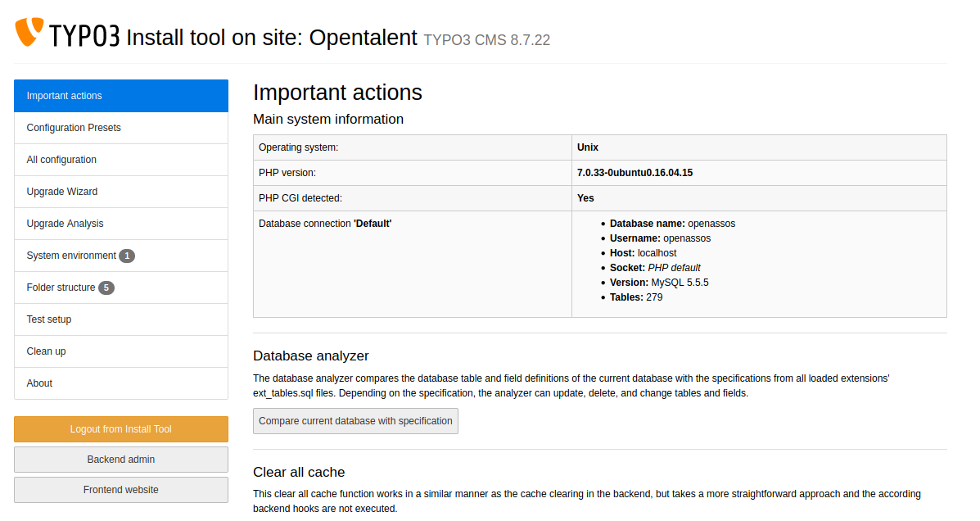
Task: Click the Backend admin button
Action: pos(121,460)
